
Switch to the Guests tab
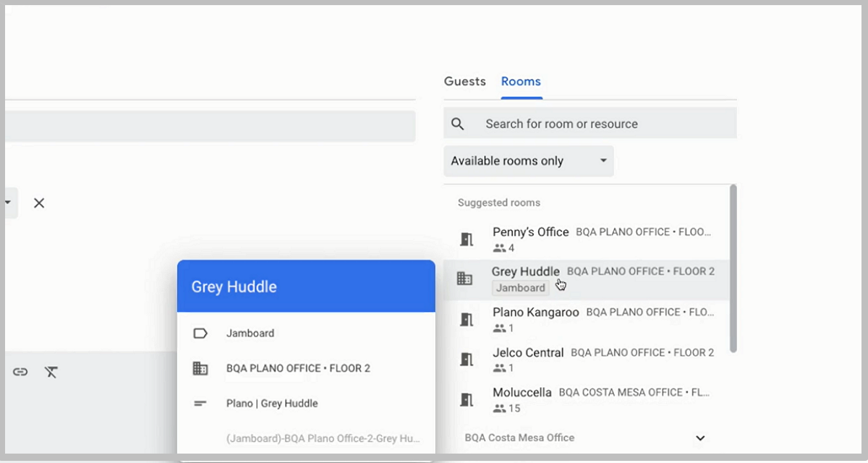[464, 81]
